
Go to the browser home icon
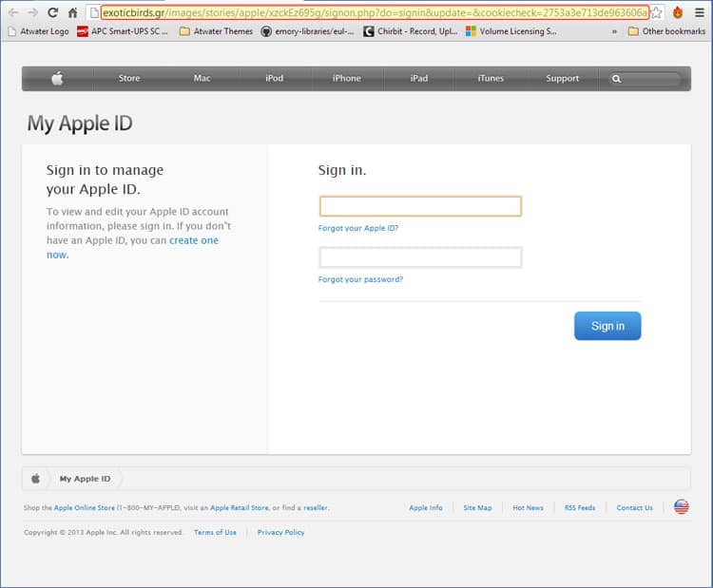point(73,12)
